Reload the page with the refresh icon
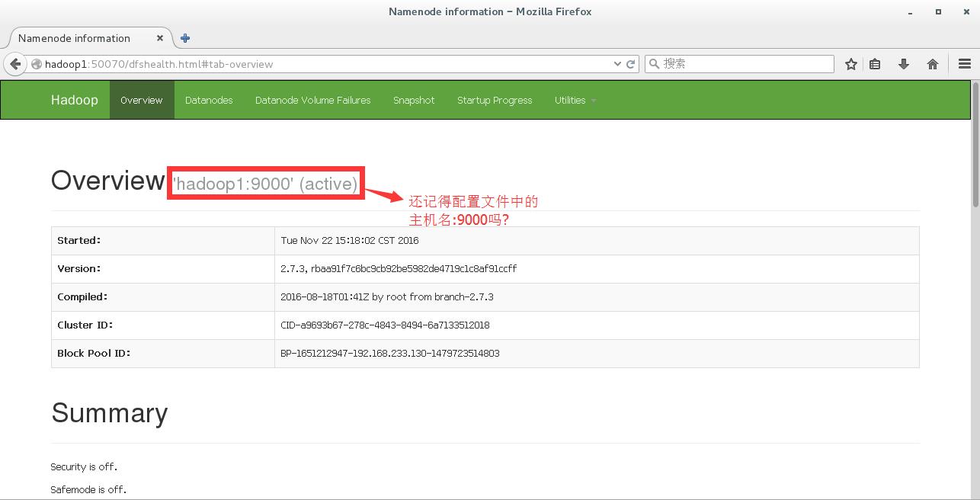The width and height of the screenshot is (980, 500). click(631, 64)
